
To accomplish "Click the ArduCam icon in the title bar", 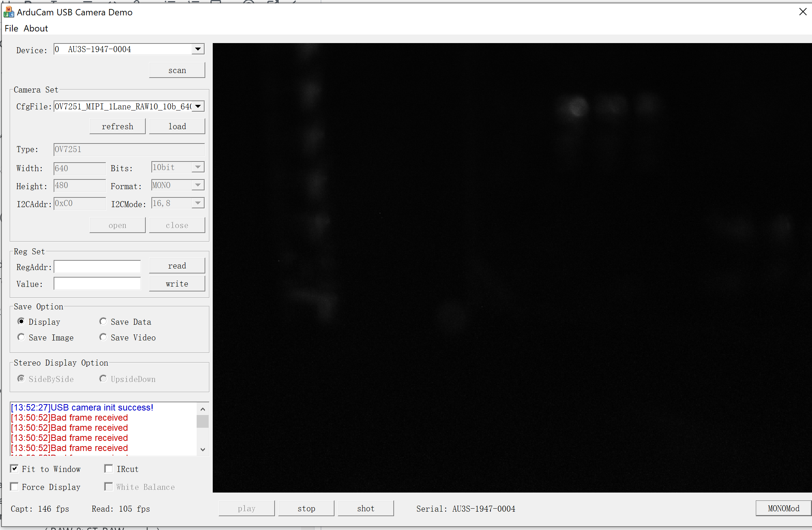I will pos(8,12).
